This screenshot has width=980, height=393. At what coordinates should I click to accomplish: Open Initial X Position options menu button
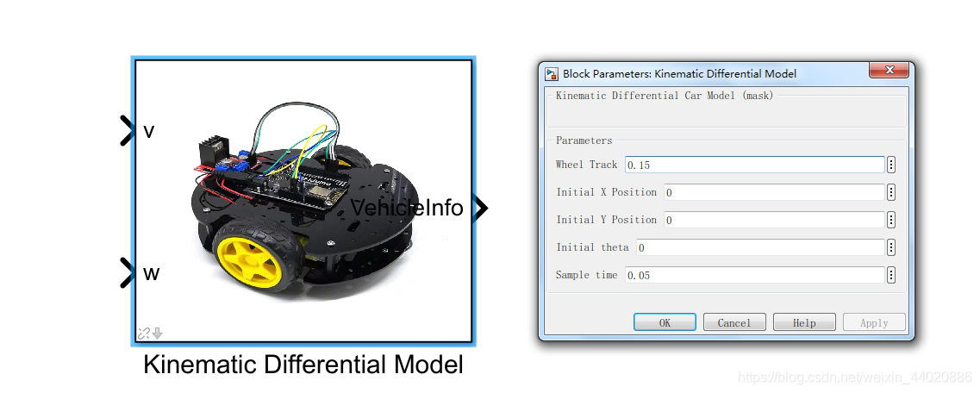click(x=891, y=192)
